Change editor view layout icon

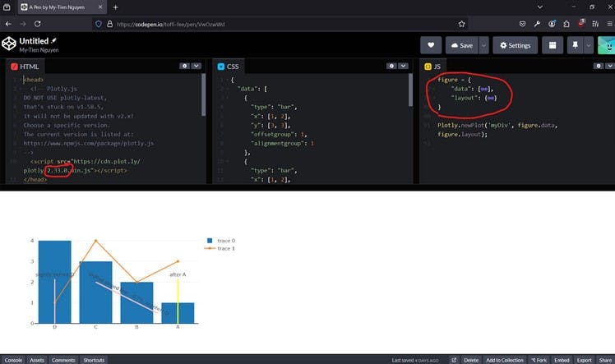(x=553, y=45)
